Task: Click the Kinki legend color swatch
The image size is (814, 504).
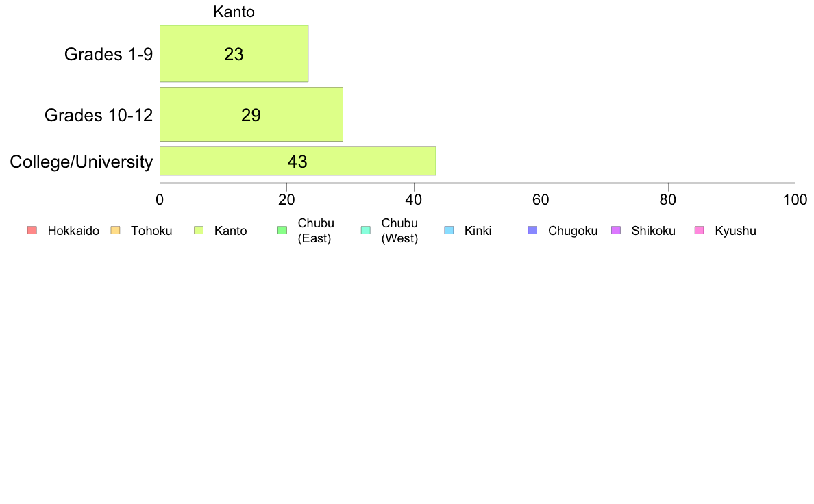Action: click(449, 231)
